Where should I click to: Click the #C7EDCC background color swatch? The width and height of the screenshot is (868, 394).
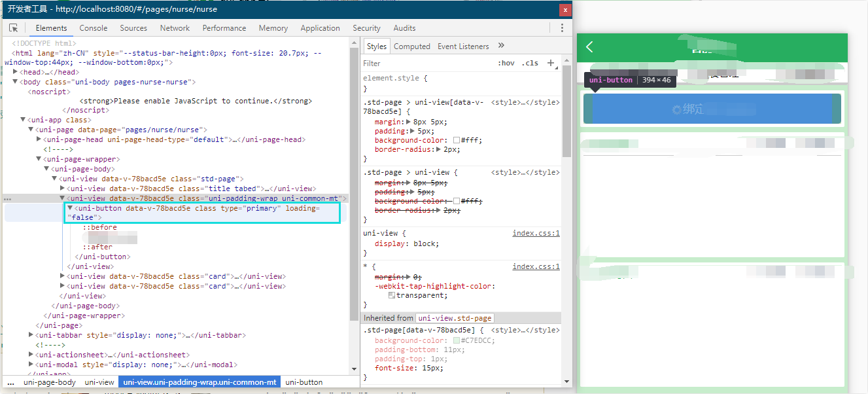pyautogui.click(x=457, y=340)
